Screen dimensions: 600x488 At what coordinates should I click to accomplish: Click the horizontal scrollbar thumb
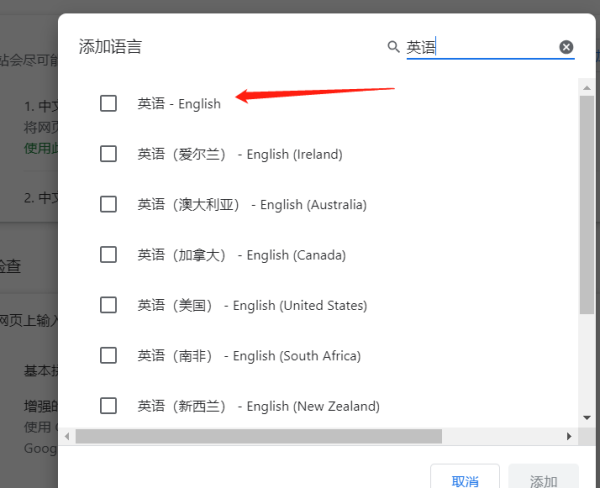[x=258, y=436]
